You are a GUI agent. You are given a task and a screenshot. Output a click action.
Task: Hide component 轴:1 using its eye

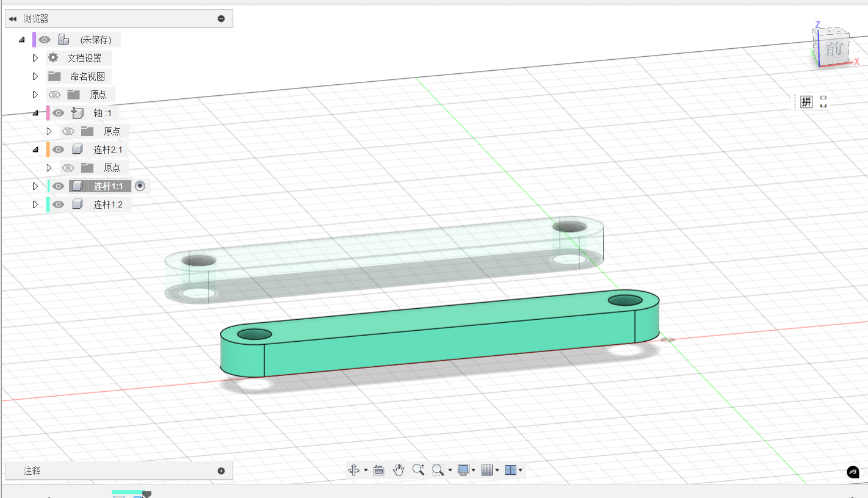58,113
